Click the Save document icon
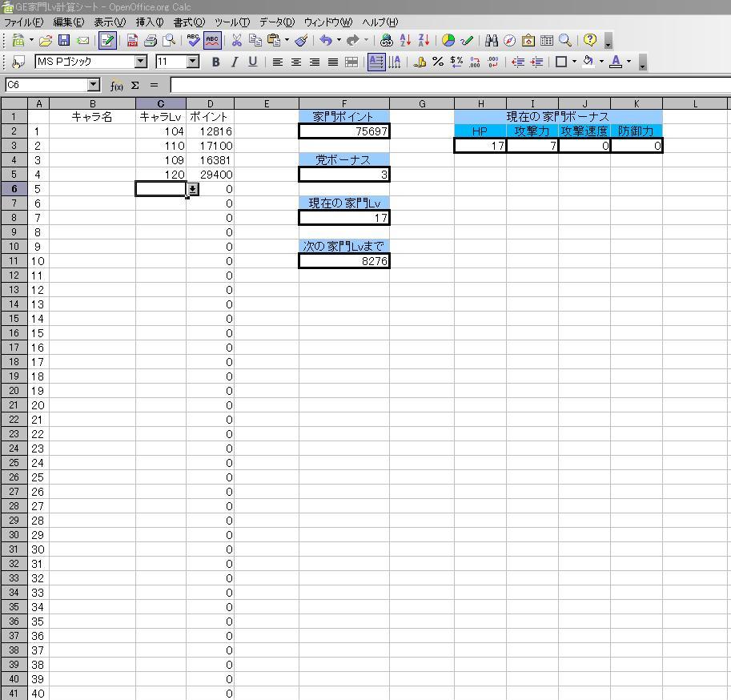The image size is (731, 700). point(64,40)
